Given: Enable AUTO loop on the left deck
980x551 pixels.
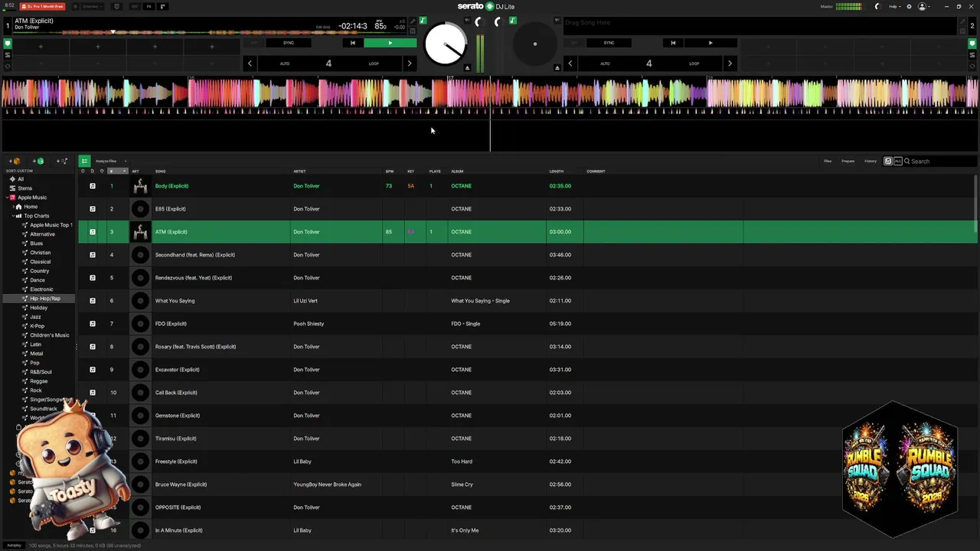Looking at the screenshot, I should (x=285, y=64).
